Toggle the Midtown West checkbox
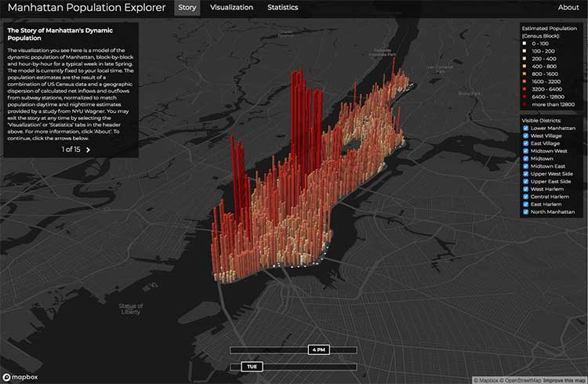This screenshot has width=588, height=384. pyautogui.click(x=526, y=151)
